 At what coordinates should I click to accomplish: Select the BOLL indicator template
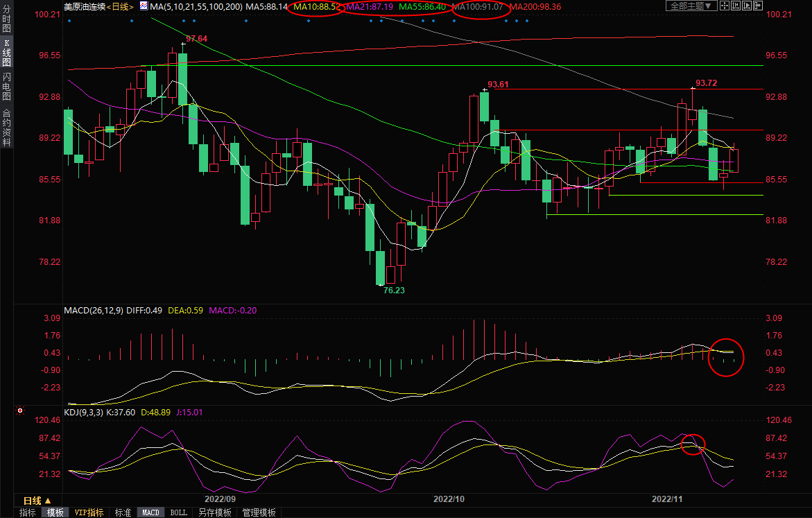click(x=178, y=512)
